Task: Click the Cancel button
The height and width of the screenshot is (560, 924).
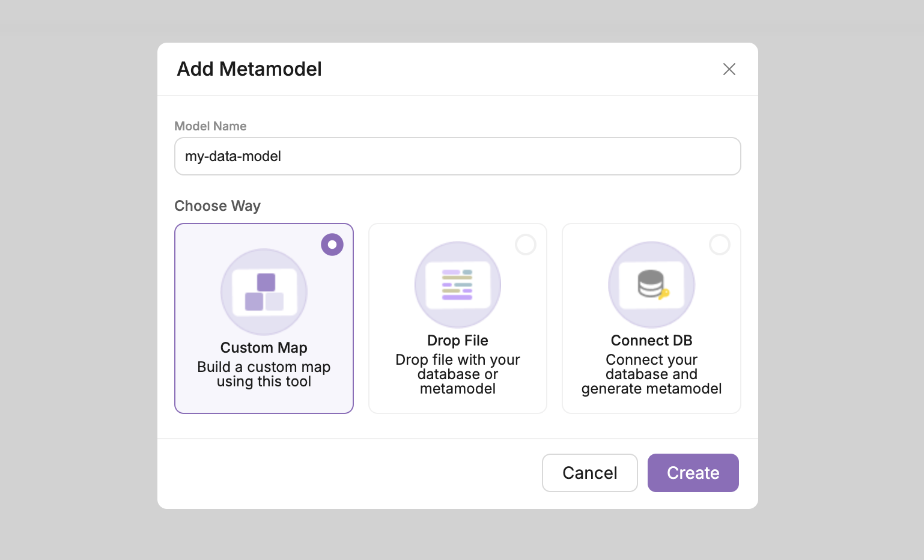Action: coord(590,473)
